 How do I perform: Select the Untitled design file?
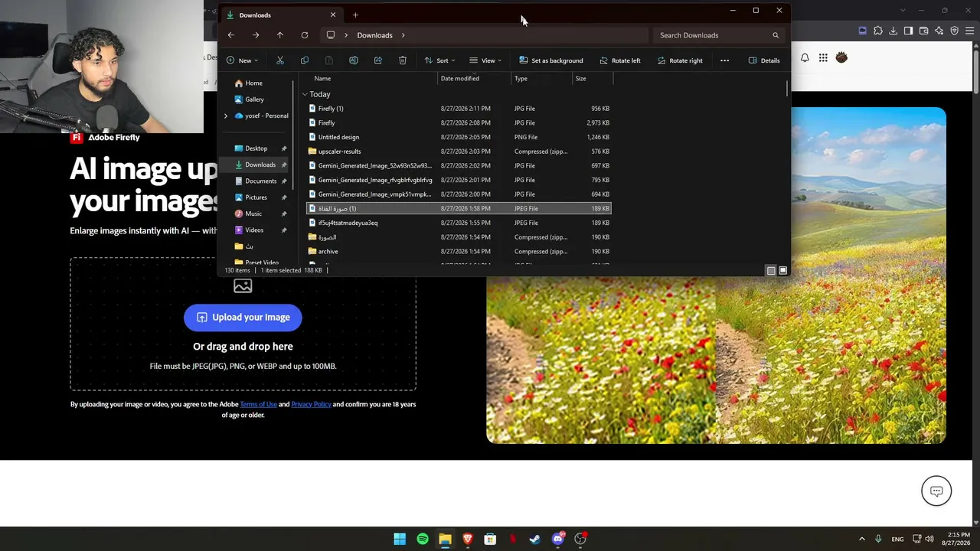coord(459,137)
